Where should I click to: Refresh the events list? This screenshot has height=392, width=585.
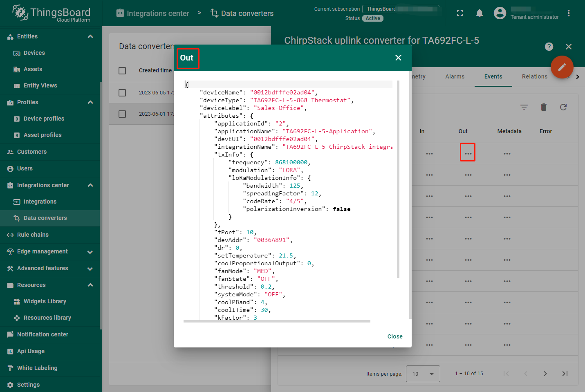point(563,107)
